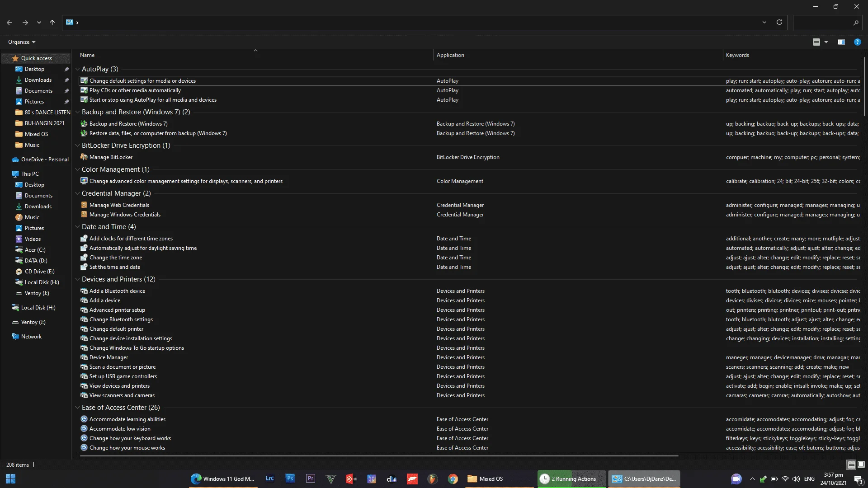Show hidden system tray icons

coord(752,479)
